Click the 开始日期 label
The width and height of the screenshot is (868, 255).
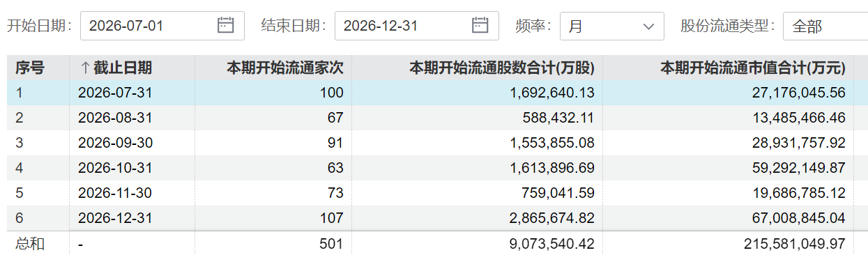(39, 26)
